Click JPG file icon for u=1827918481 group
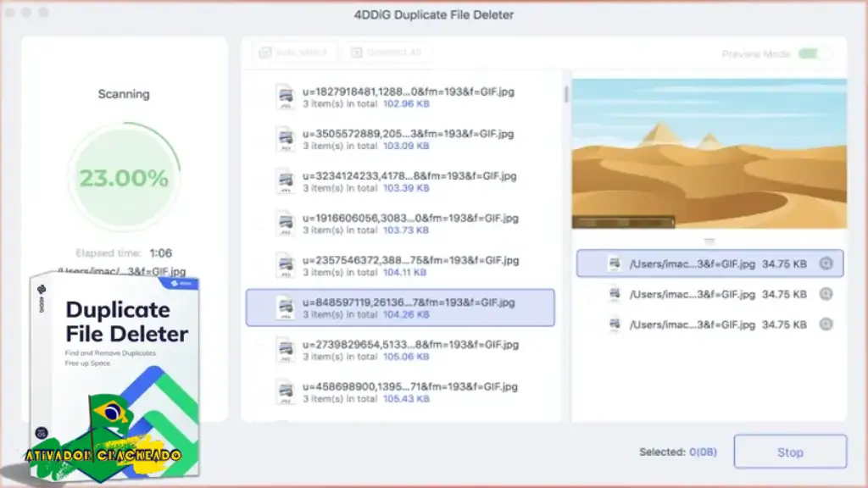Viewport: 868px width, 488px height. coord(286,97)
